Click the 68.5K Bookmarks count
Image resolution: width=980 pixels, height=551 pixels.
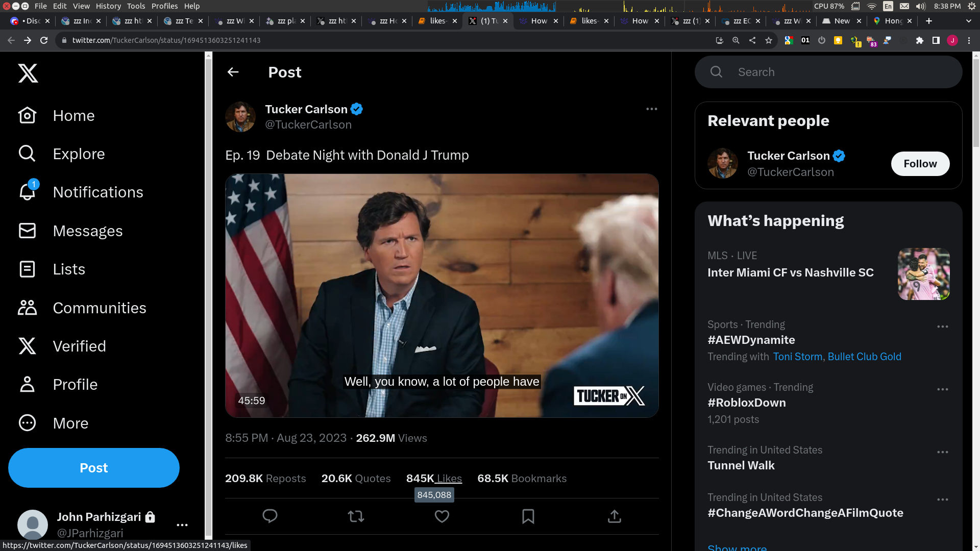[522, 479]
